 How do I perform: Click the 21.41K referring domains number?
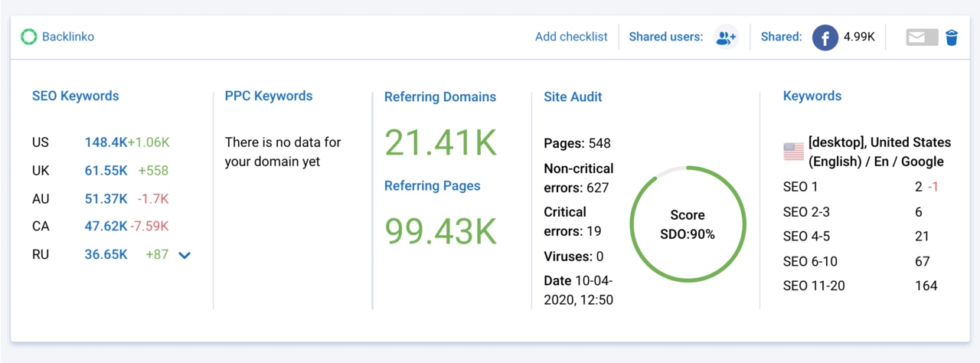[441, 142]
